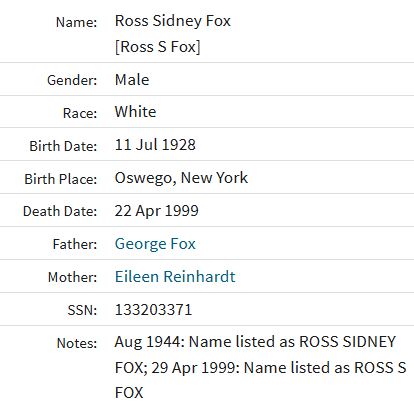Click the SSN number 133203371
Viewport: 414px width, 407px height.
153,310
